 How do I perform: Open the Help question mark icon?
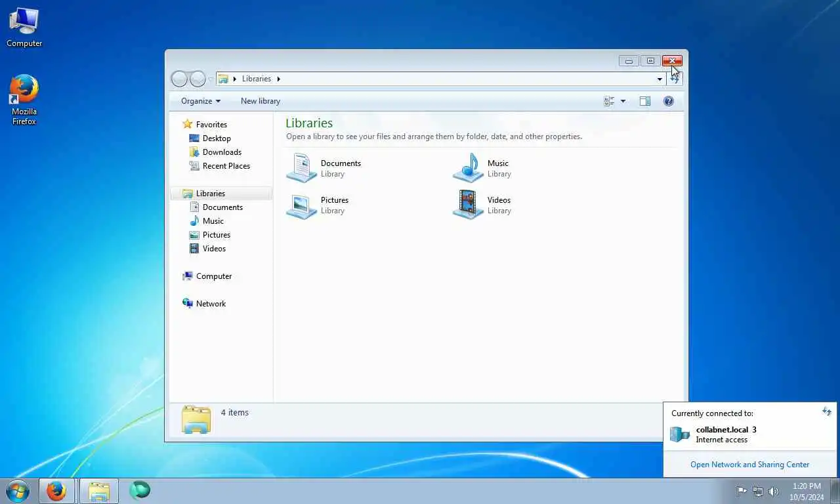(x=669, y=101)
